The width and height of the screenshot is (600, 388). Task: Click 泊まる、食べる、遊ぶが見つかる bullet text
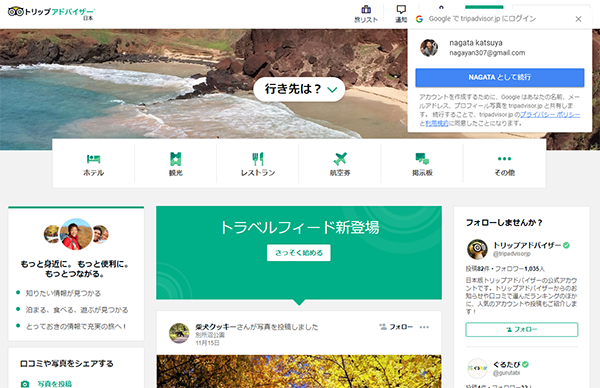(77, 310)
